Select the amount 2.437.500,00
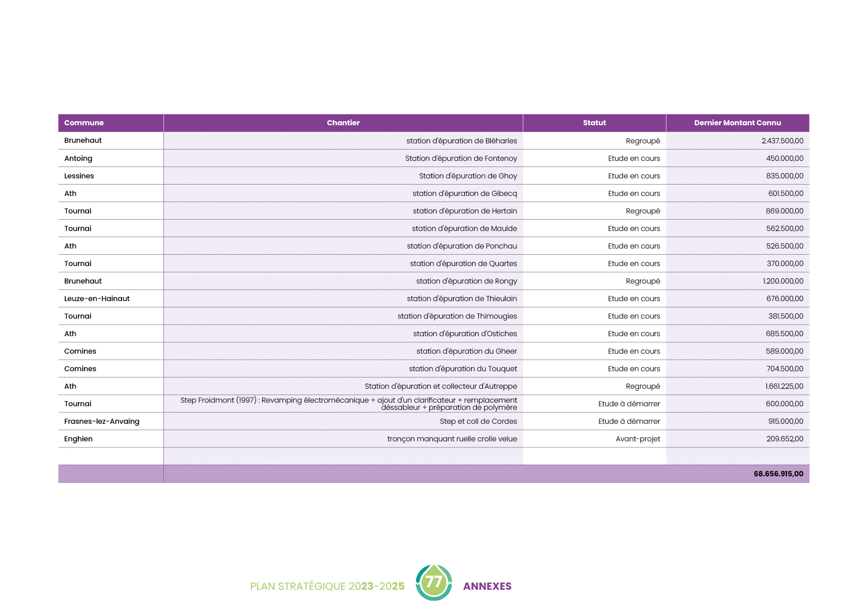The image size is (868, 614). click(782, 141)
